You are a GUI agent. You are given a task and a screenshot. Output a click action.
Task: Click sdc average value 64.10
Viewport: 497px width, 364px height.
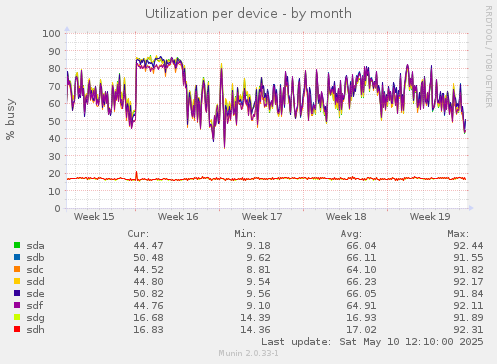click(361, 270)
